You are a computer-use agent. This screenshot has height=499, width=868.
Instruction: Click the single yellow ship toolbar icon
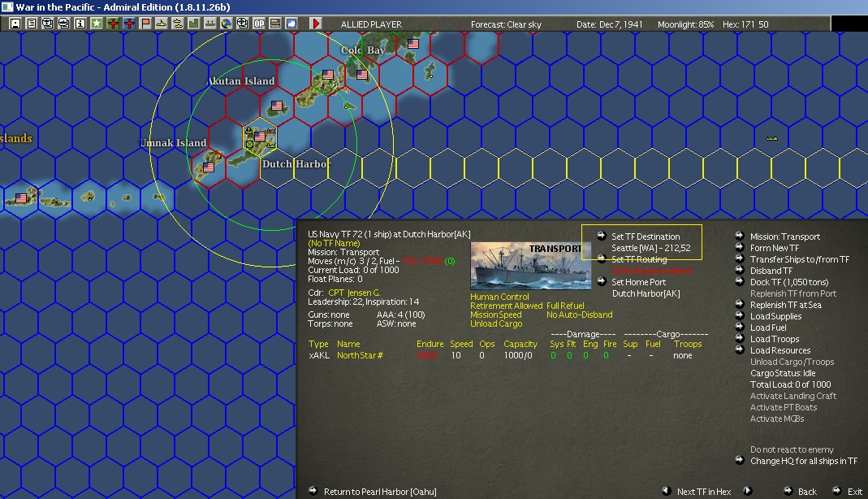(161, 24)
